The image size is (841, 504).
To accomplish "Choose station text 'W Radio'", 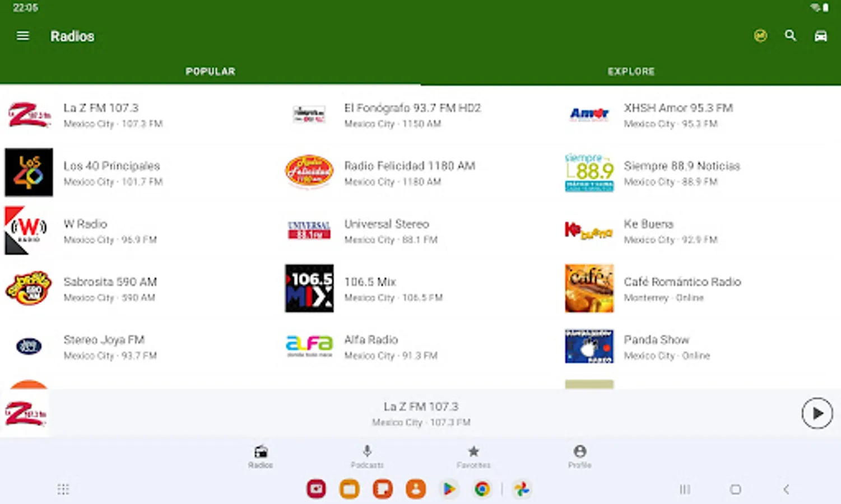I will (85, 223).
